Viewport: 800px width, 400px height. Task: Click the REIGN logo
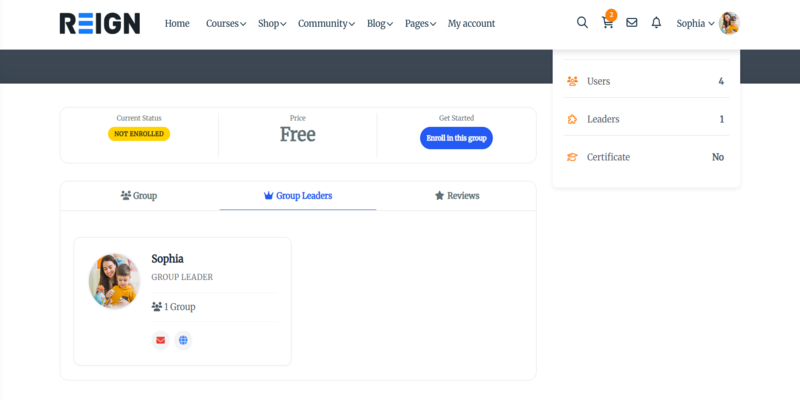point(99,23)
